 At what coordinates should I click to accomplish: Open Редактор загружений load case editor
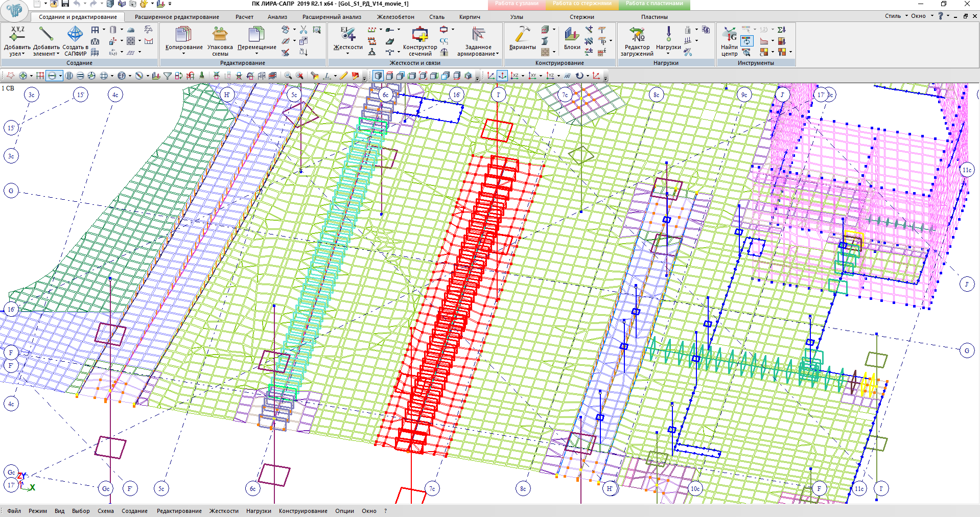tap(637, 34)
